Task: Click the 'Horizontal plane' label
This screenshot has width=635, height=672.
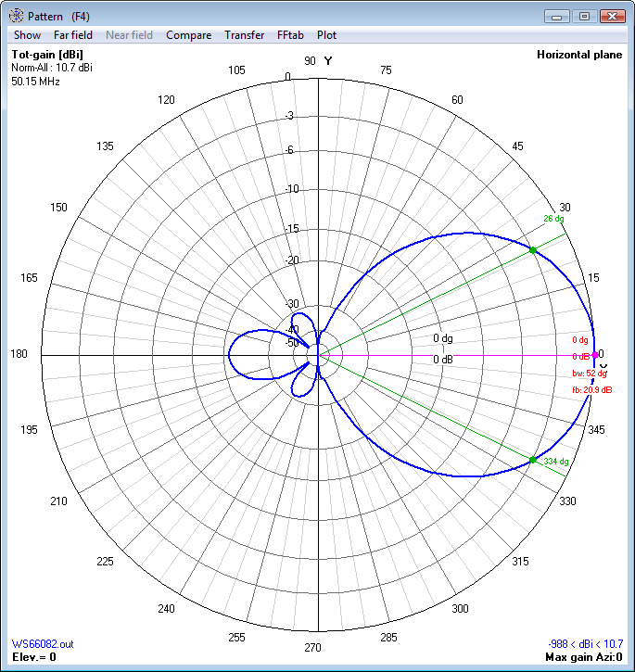Action: [579, 55]
